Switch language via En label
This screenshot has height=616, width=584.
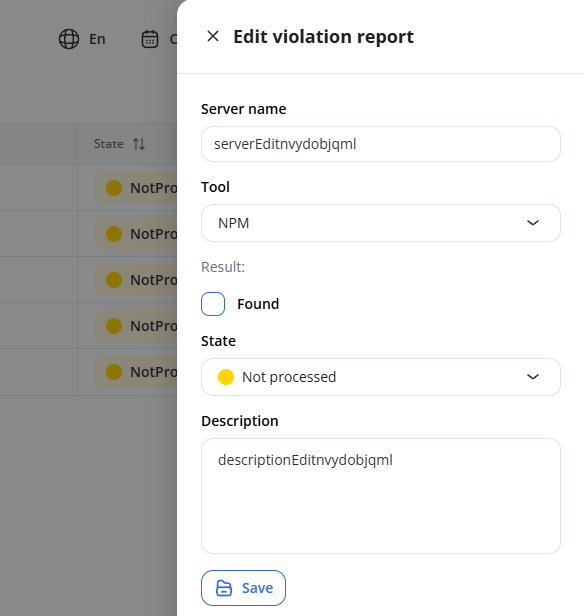point(97,39)
